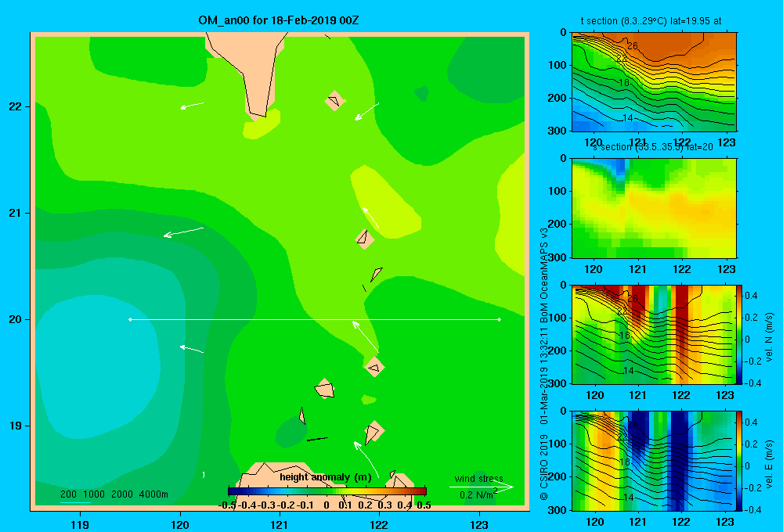This screenshot has height=532, width=783.
Task: Click latitude 22 label on main map axis
Action: (16, 106)
